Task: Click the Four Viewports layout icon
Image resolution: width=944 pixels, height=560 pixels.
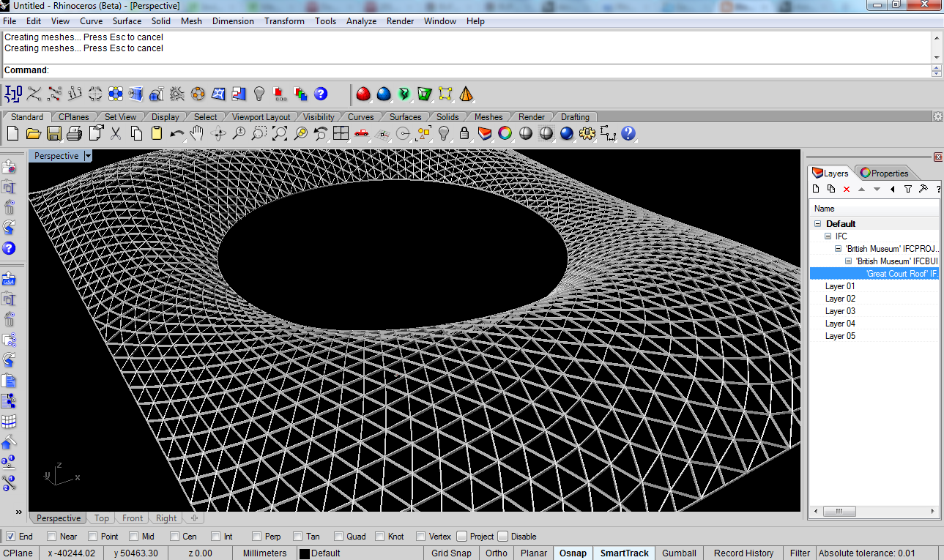Action: (341, 133)
